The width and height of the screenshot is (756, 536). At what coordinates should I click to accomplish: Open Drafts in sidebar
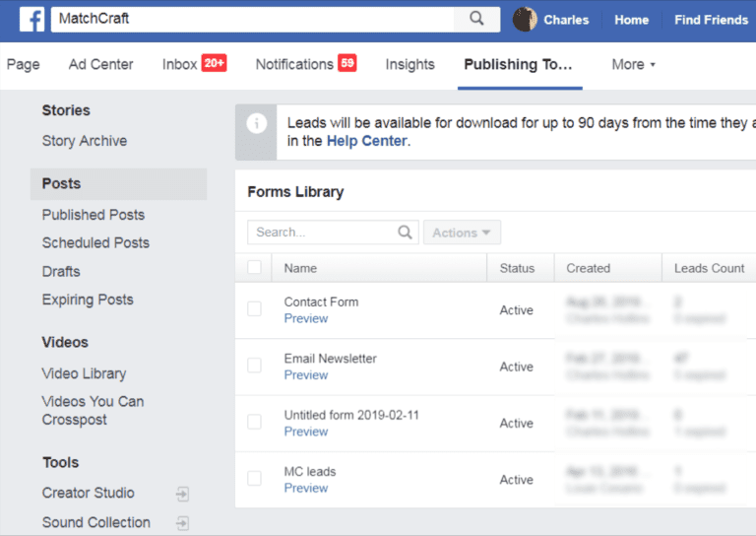[61, 271]
